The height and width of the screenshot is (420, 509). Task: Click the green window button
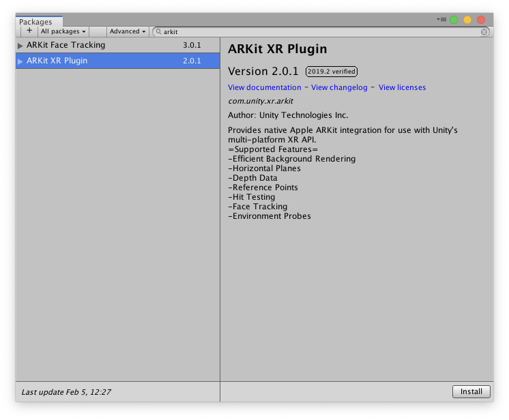(454, 20)
